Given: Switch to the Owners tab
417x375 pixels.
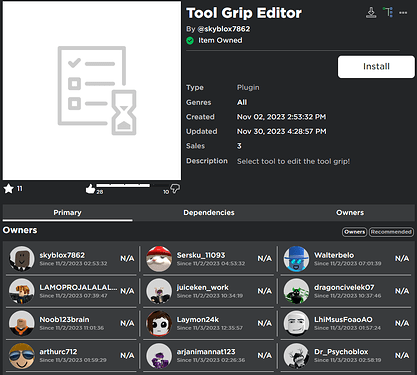Looking at the screenshot, I should click(350, 213).
